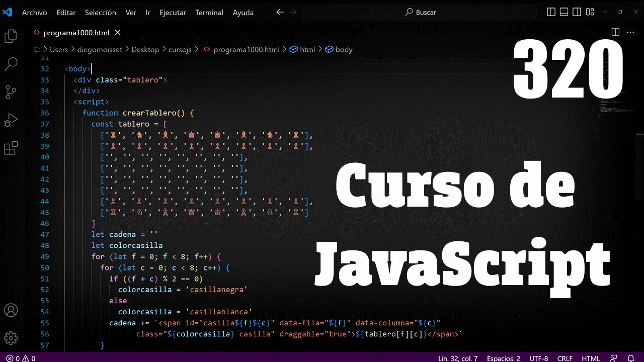Open the Extensions view

[11, 148]
